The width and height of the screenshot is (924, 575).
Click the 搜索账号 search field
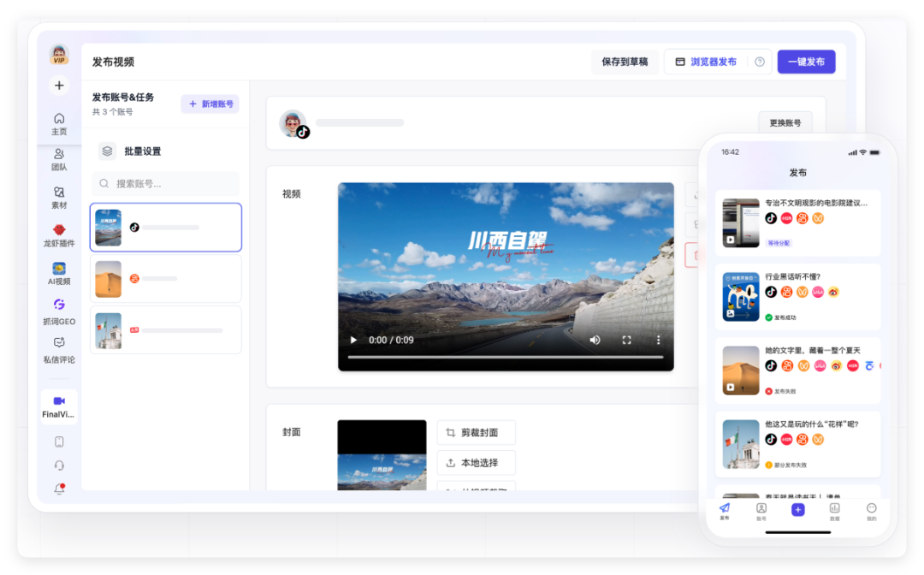click(x=166, y=183)
